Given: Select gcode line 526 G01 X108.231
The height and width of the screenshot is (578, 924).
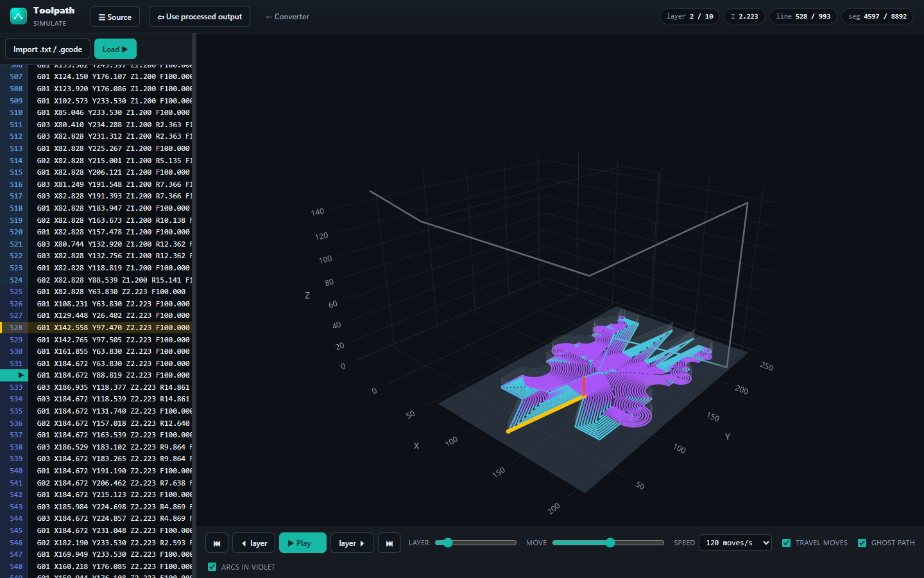Looking at the screenshot, I should (96, 304).
